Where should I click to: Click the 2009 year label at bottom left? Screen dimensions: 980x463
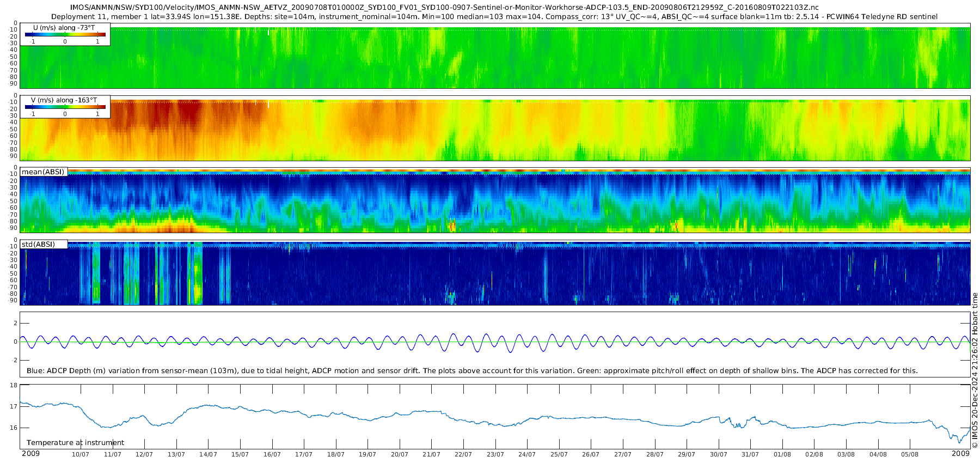pyautogui.click(x=30, y=453)
